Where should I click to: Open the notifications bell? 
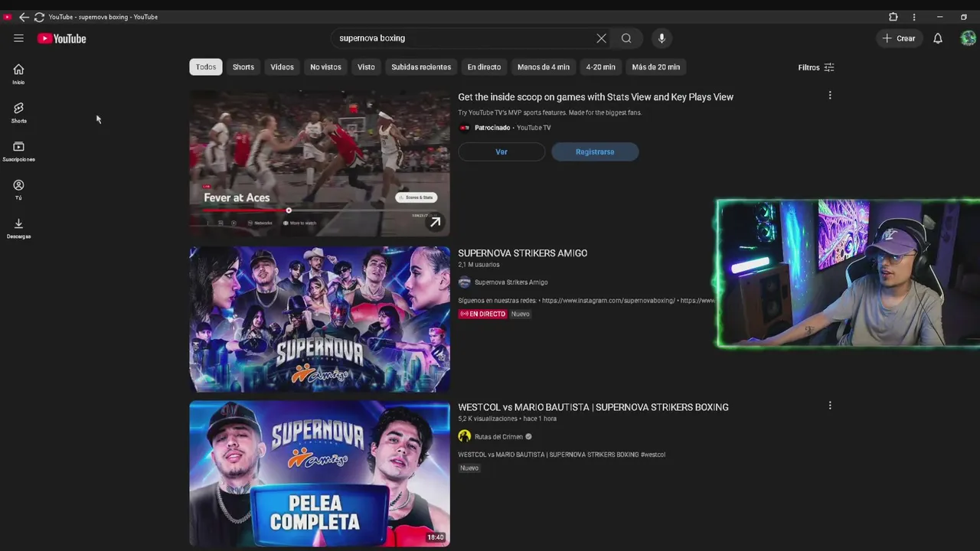pyautogui.click(x=937, y=38)
